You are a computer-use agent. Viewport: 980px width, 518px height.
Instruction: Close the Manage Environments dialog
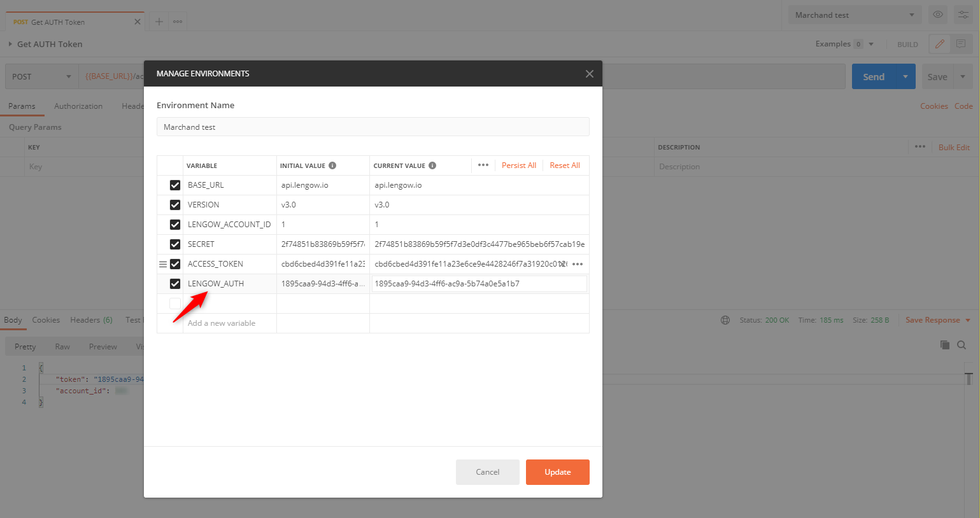pyautogui.click(x=589, y=74)
